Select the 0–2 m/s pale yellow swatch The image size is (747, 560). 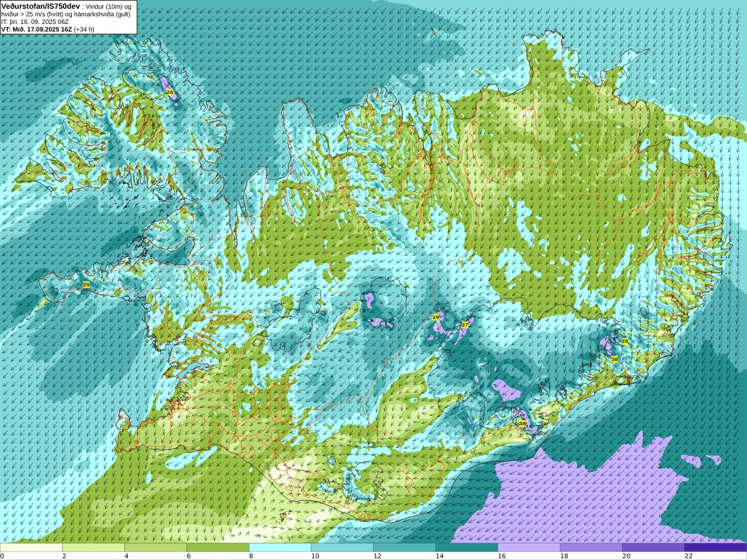pyautogui.click(x=31, y=548)
